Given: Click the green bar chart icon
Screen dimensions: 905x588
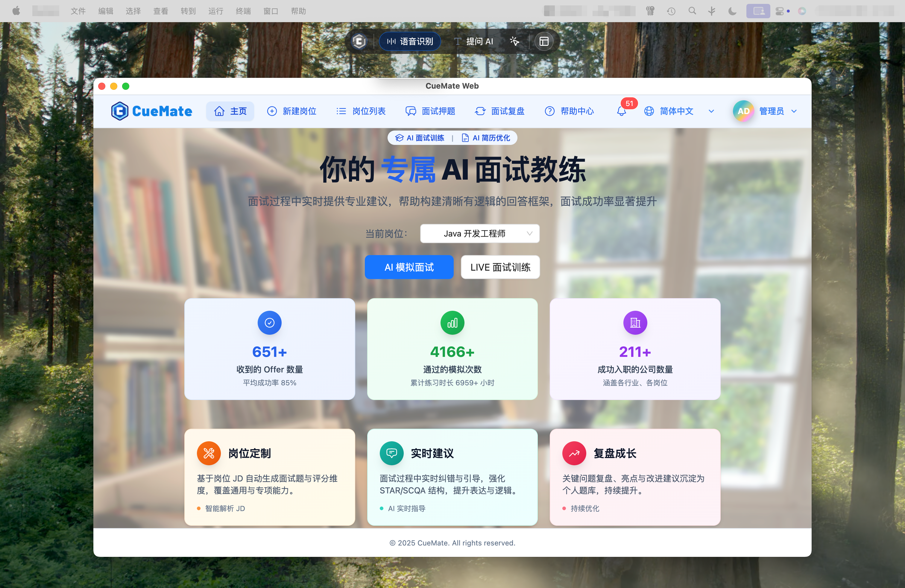Looking at the screenshot, I should (x=452, y=323).
